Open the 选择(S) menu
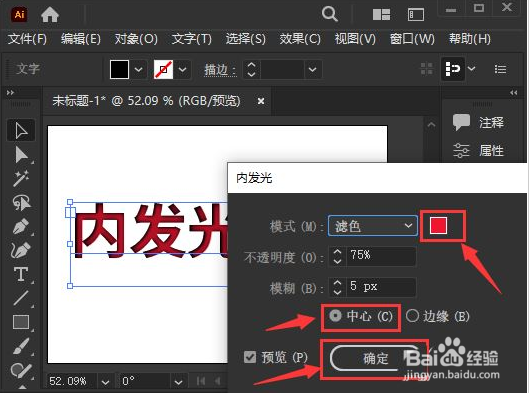This screenshot has width=529, height=393. pos(246,39)
